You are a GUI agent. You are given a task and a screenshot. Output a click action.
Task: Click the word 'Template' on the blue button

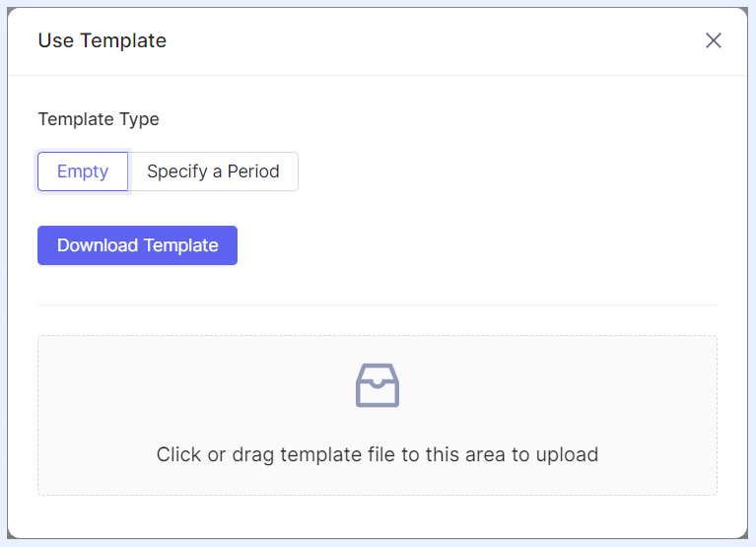(181, 245)
